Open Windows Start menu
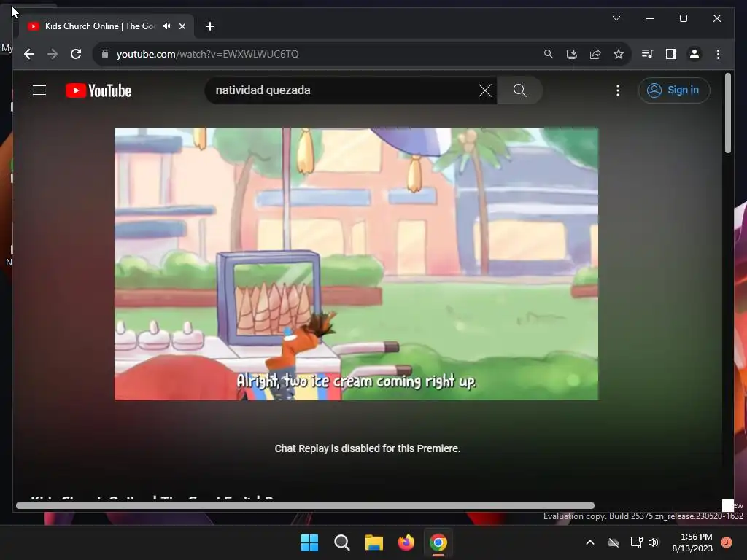This screenshot has width=747, height=560. click(309, 542)
